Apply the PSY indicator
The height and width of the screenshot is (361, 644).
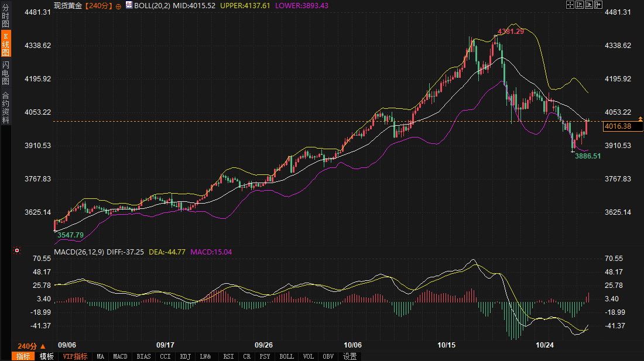coord(265,356)
